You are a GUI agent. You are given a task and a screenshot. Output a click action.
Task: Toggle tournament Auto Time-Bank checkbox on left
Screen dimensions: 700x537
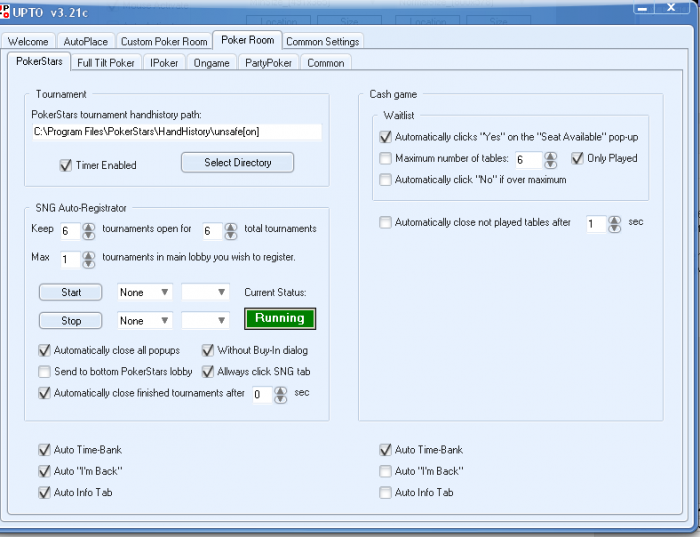coord(44,450)
